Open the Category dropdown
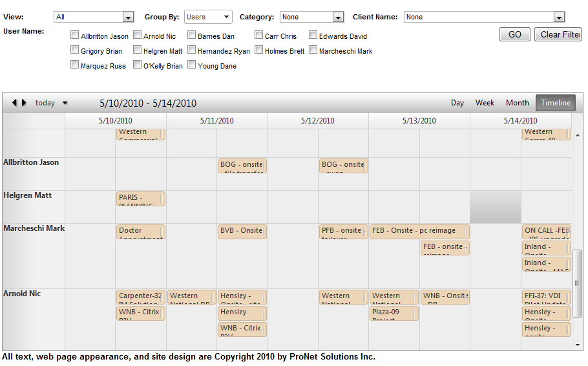The width and height of the screenshot is (588, 366). point(338,17)
